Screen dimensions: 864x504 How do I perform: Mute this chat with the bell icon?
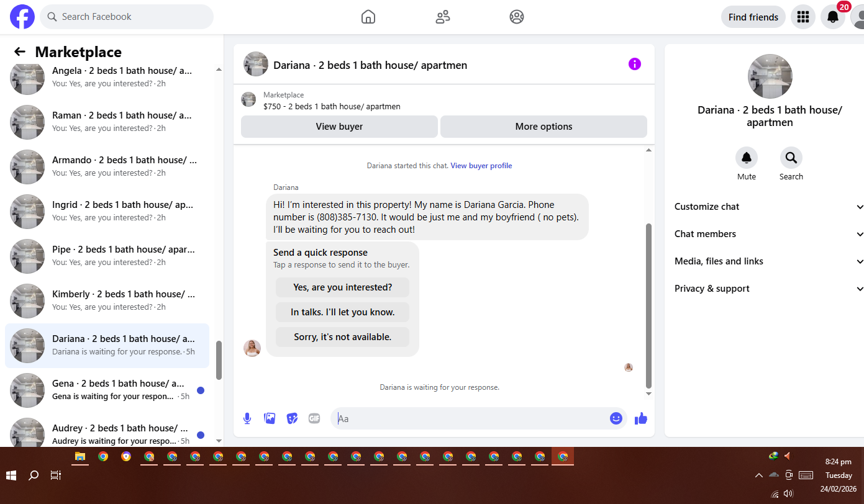(747, 158)
